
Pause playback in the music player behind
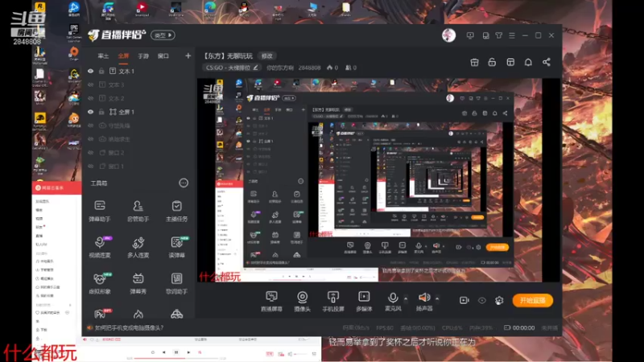(176, 352)
